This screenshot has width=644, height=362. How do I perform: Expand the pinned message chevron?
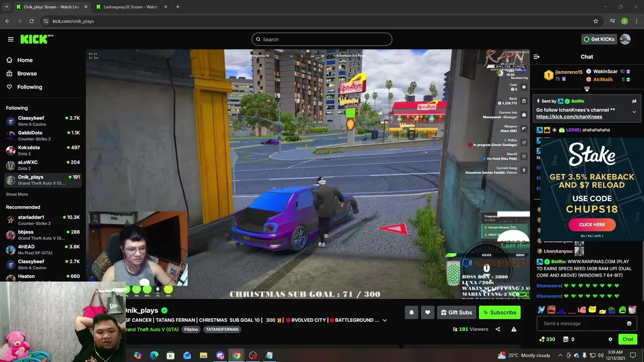634,112
